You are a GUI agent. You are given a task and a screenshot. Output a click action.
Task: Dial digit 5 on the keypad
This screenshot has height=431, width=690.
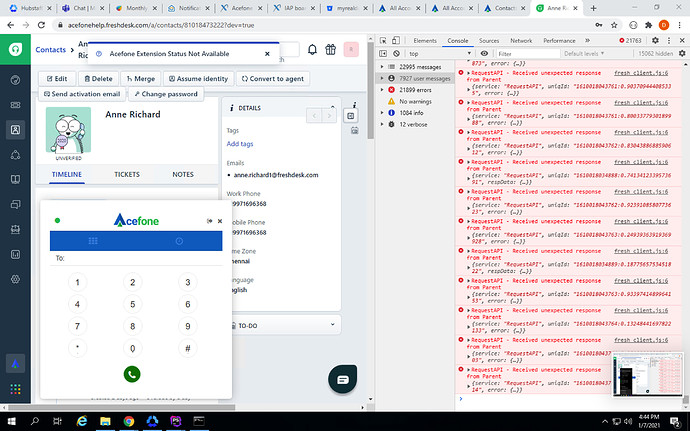132,304
